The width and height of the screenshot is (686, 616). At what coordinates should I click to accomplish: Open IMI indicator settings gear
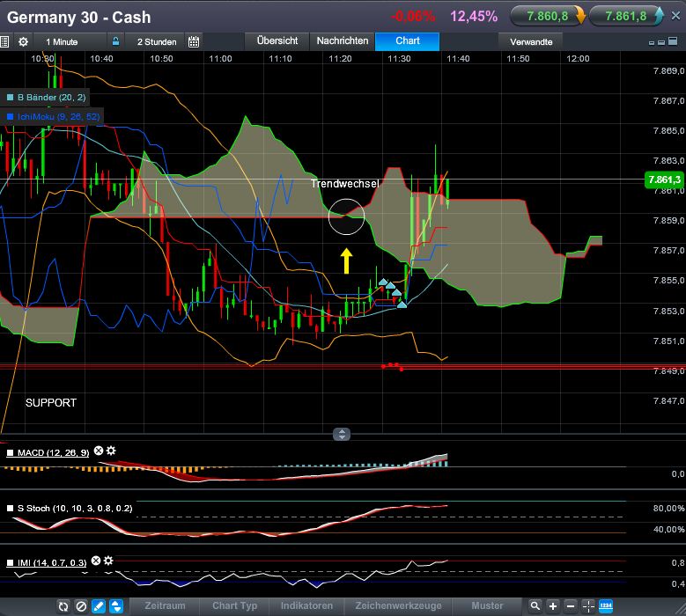(108, 561)
